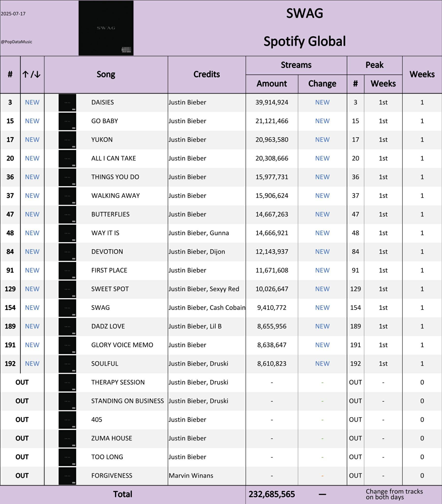Screen dimensions: 442x504
Task: Click chart position 84 in first column
Action: 10,252
